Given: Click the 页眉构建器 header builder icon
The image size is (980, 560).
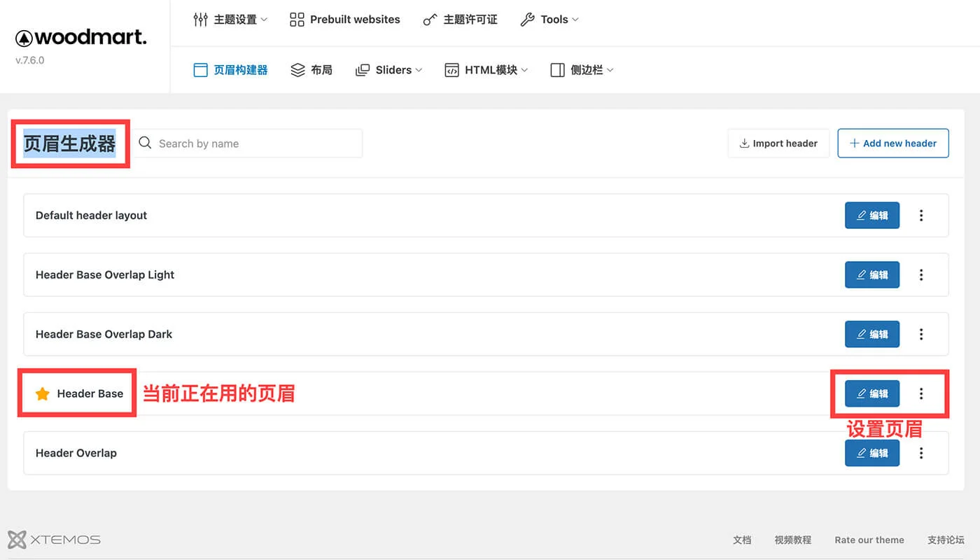Looking at the screenshot, I should (200, 69).
